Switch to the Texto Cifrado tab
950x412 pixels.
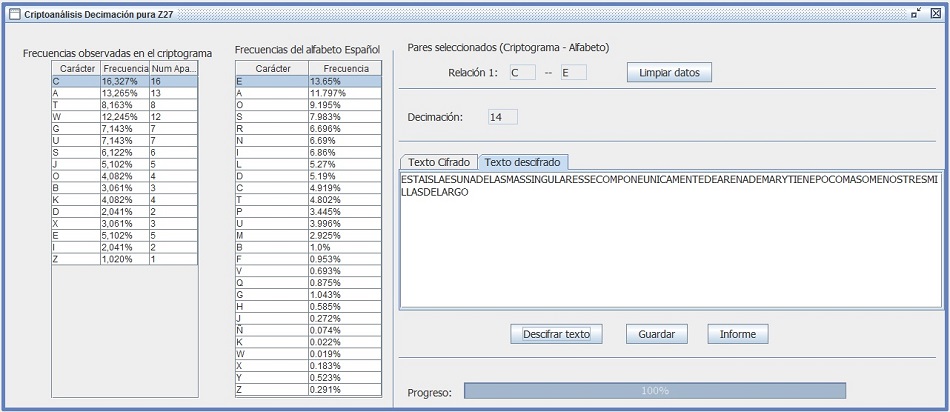(x=438, y=162)
